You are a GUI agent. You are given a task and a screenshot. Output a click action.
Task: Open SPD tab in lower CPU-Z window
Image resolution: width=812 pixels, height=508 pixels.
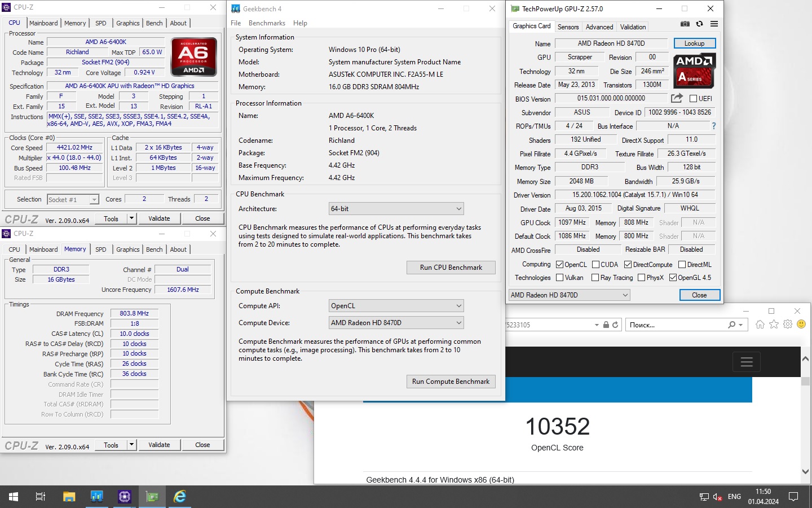tap(101, 249)
